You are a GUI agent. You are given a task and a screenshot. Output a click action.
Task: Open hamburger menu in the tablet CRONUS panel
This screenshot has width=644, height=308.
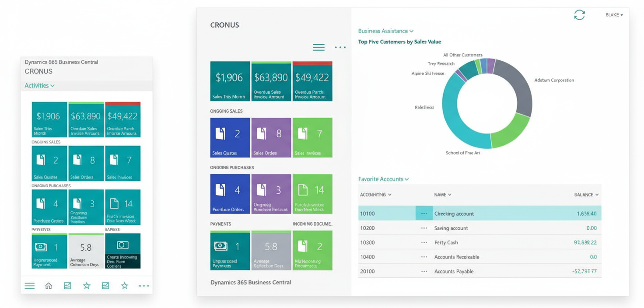coord(318,47)
